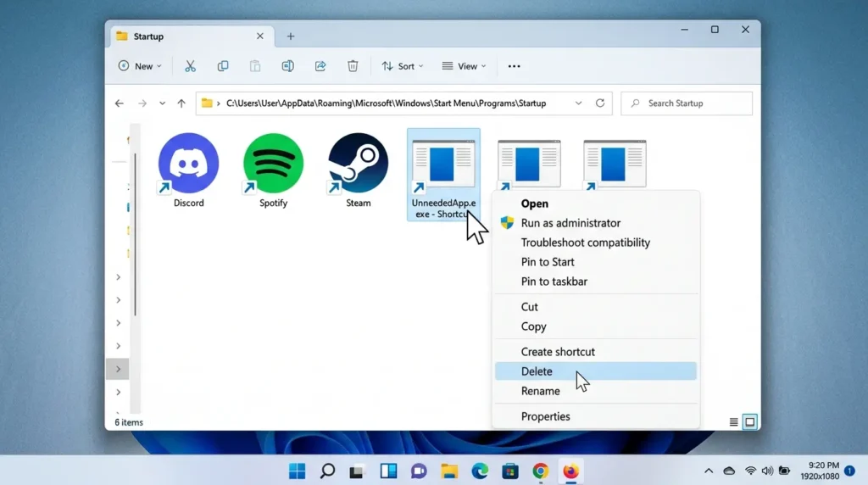Expand address bar history dropdown
The image size is (868, 485).
pos(578,103)
